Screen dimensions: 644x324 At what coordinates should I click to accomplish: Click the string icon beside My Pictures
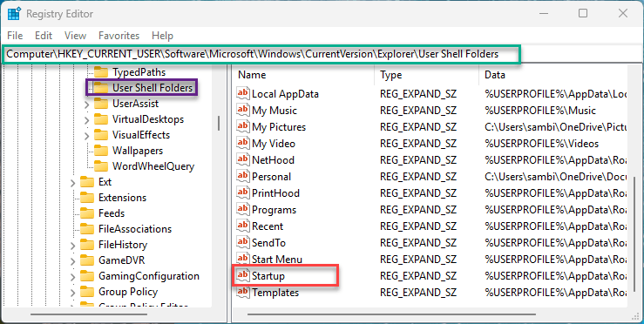(243, 126)
